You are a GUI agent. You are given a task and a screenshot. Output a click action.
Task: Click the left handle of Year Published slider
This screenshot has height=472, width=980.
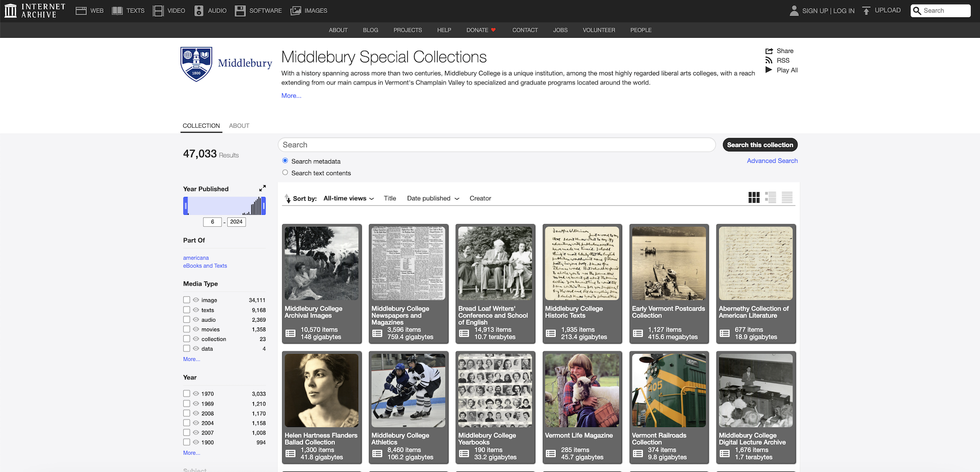(185, 206)
